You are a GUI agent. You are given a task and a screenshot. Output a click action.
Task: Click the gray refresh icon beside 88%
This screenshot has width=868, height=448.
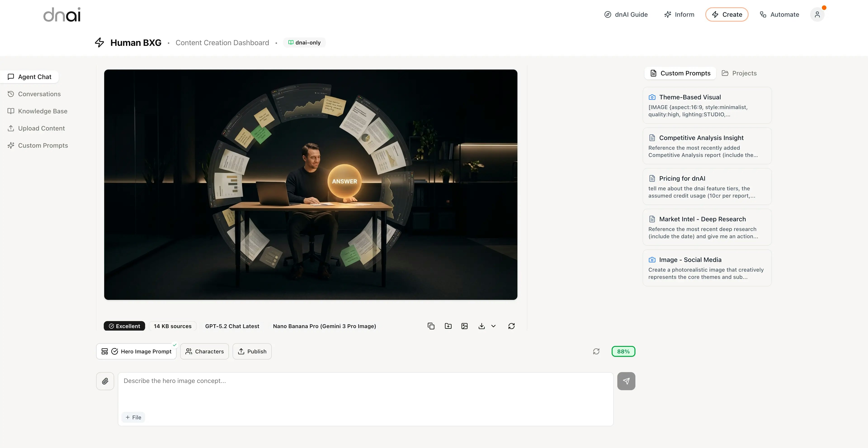click(596, 351)
